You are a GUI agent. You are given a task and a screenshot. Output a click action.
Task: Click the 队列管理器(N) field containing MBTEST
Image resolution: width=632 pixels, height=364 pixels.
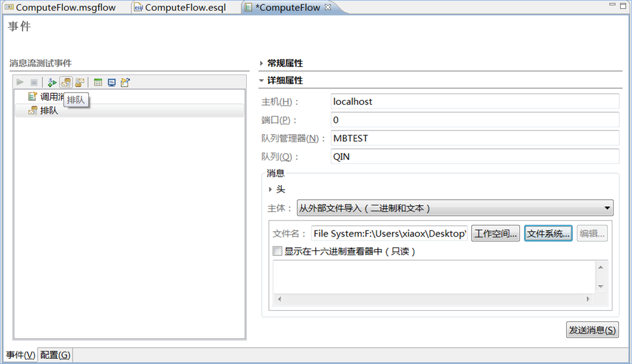pyautogui.click(x=475, y=138)
